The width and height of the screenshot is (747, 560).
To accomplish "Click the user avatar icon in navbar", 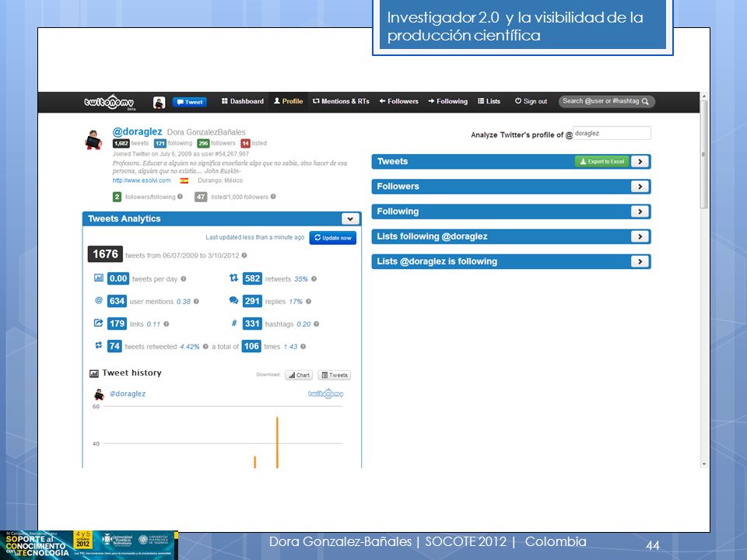I will 159,102.
